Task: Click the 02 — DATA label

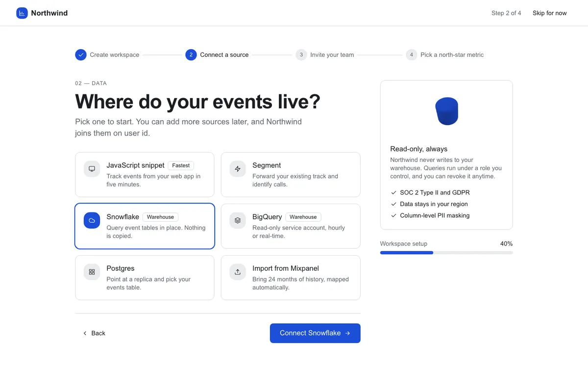Action: point(91,83)
